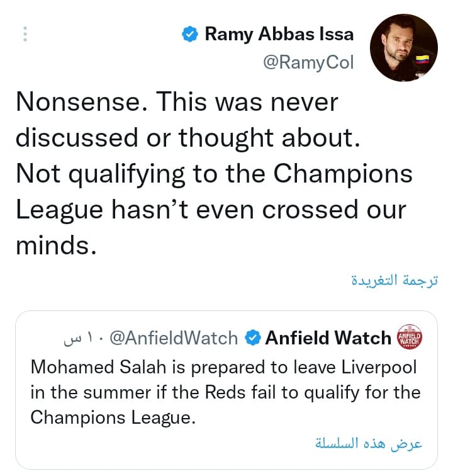The height and width of the screenshot is (476, 453).
Task: Click "عرض هذه السلسلة" to show thread
Action: [369, 443]
